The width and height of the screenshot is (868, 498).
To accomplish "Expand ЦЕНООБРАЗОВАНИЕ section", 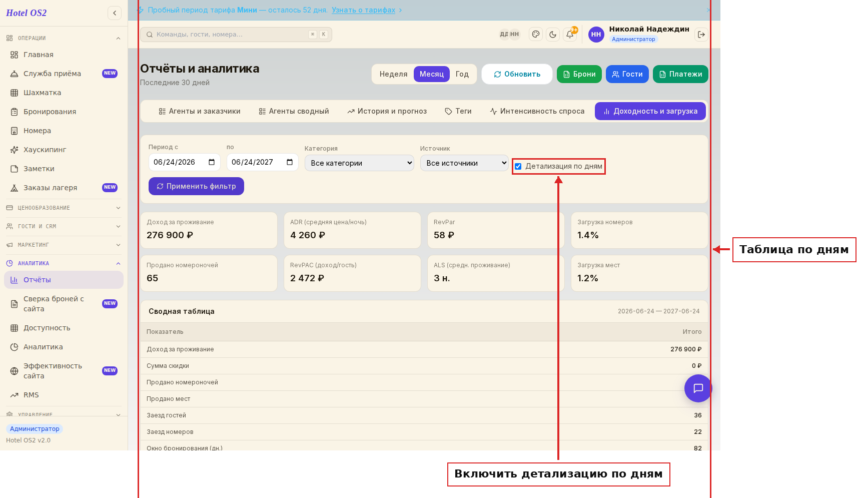I will (x=64, y=208).
